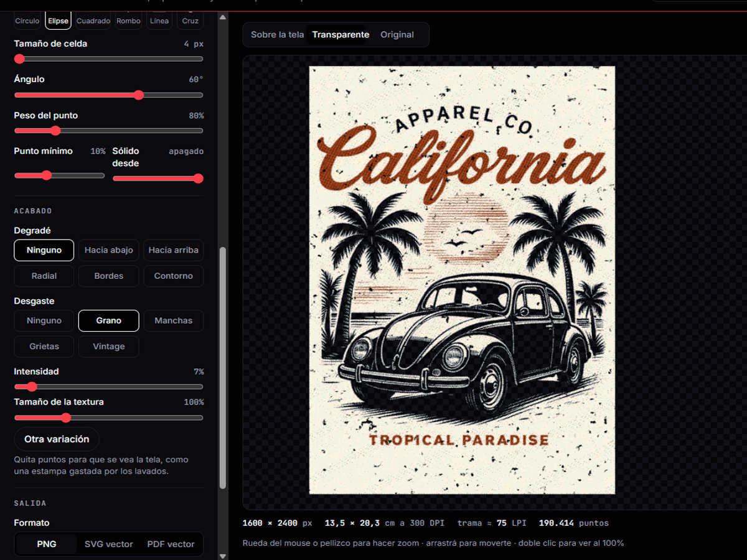Click the Peso del punto slider
The width and height of the screenshot is (747, 560).
(109, 131)
